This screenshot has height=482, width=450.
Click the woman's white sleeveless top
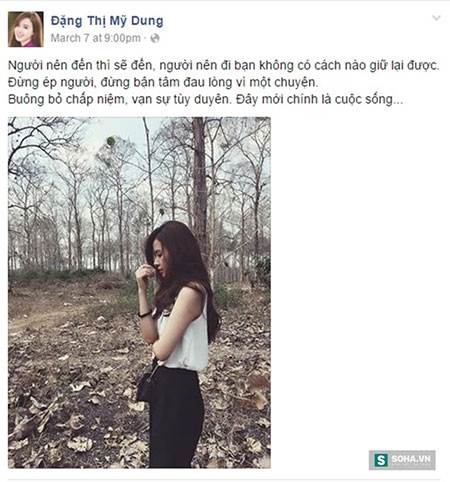[185, 337]
